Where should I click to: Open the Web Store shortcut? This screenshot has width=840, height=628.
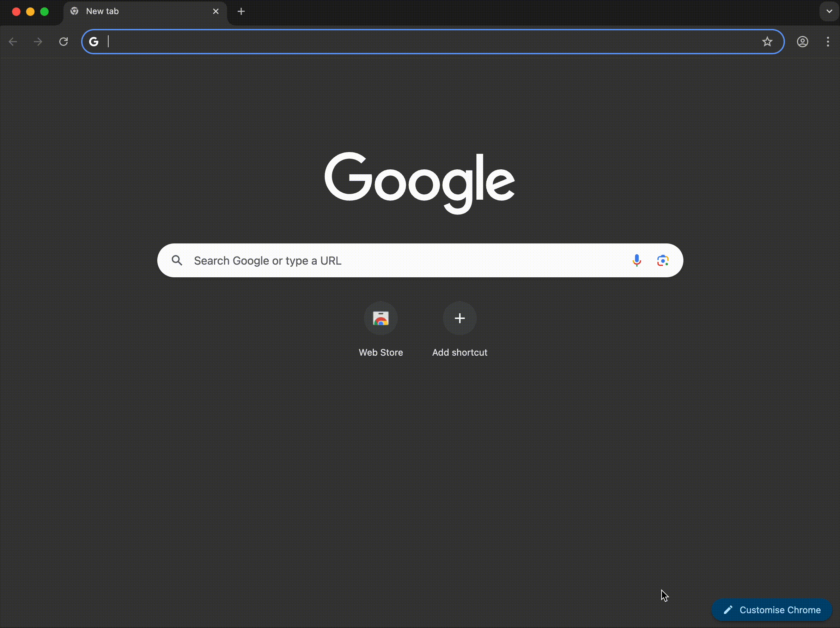[x=381, y=318]
